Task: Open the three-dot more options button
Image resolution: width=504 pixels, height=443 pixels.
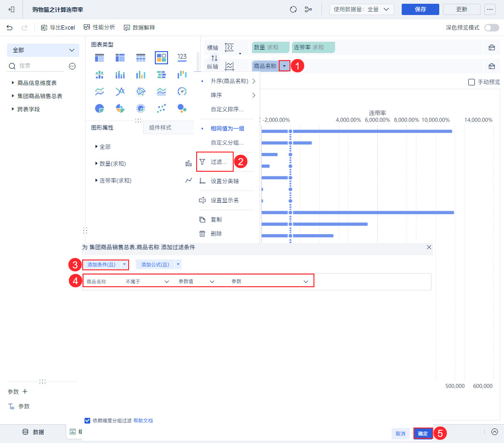Action: coord(489,9)
